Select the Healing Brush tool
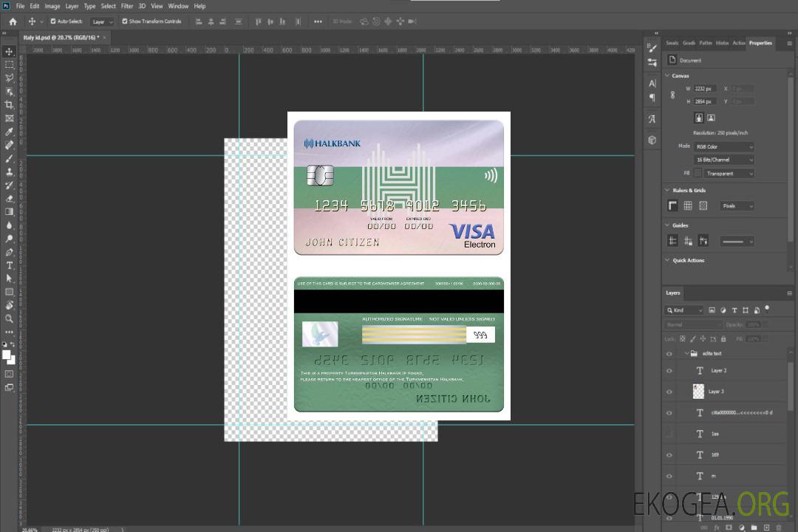The width and height of the screenshot is (798, 532). coord(9,145)
